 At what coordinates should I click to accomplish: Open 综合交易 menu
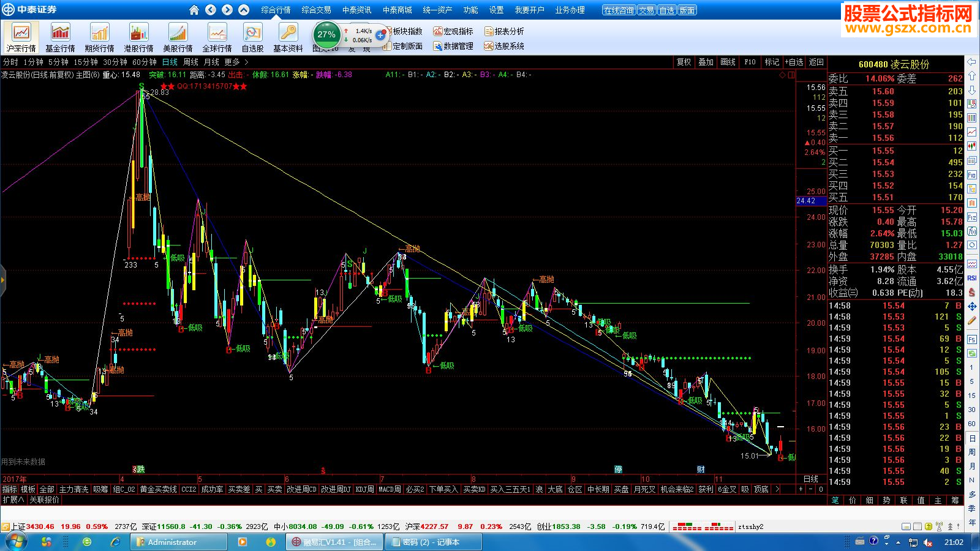pos(316,10)
